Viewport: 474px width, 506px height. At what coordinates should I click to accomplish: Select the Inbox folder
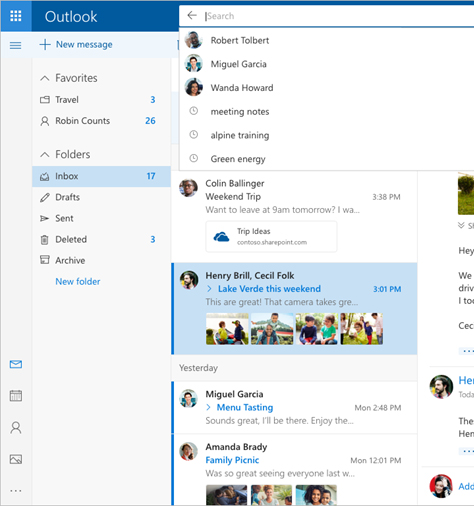[101, 176]
